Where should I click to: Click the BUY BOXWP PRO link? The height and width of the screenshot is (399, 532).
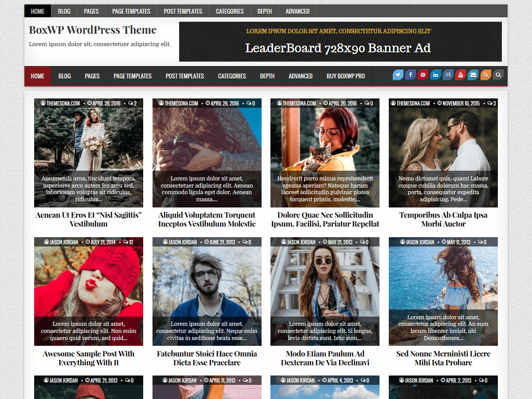(x=345, y=76)
